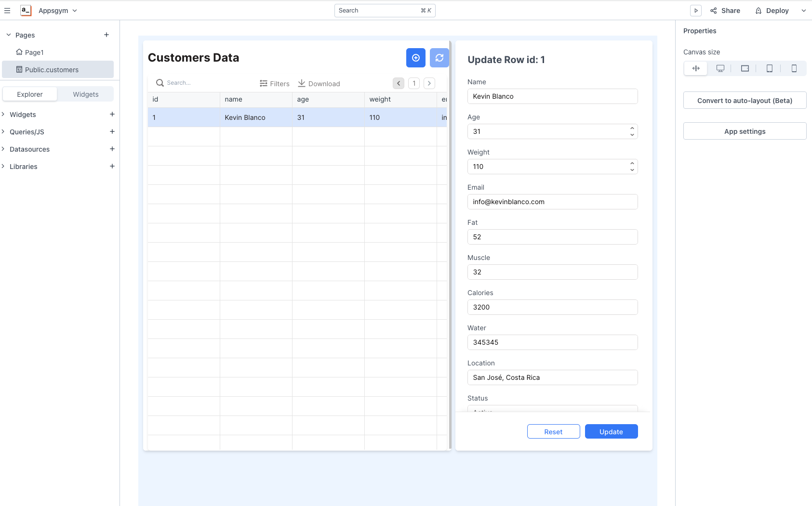This screenshot has width=812, height=506.
Task: Click the preview play icon near Share
Action: (695, 11)
